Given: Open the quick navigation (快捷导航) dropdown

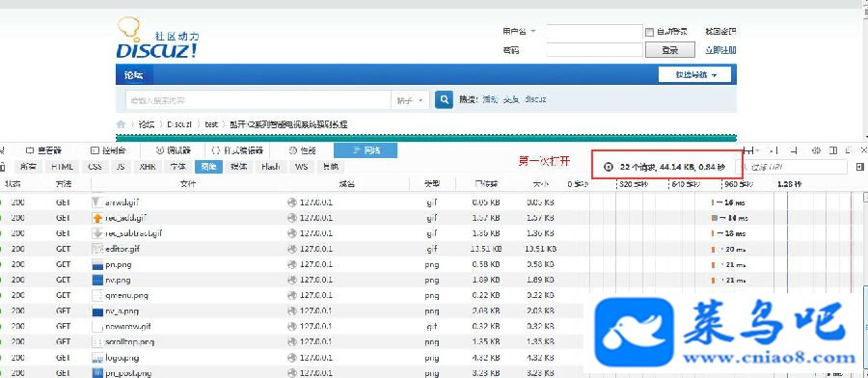Looking at the screenshot, I should point(694,74).
